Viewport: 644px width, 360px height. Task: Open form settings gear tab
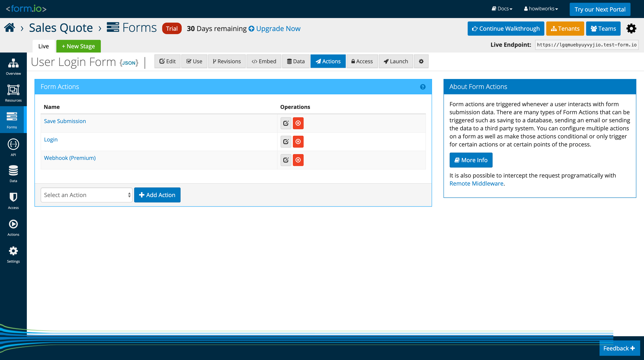(x=421, y=61)
